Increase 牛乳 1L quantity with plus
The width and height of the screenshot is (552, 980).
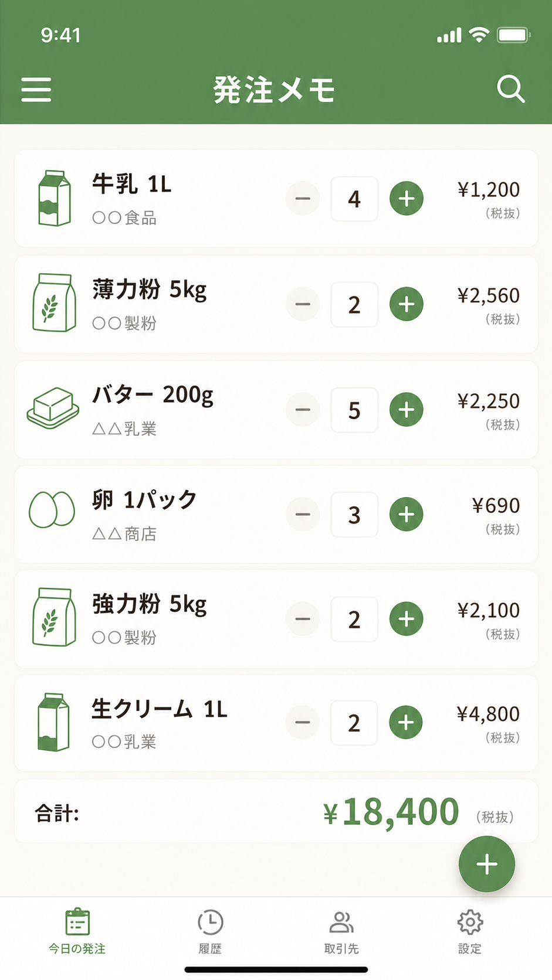point(407,199)
